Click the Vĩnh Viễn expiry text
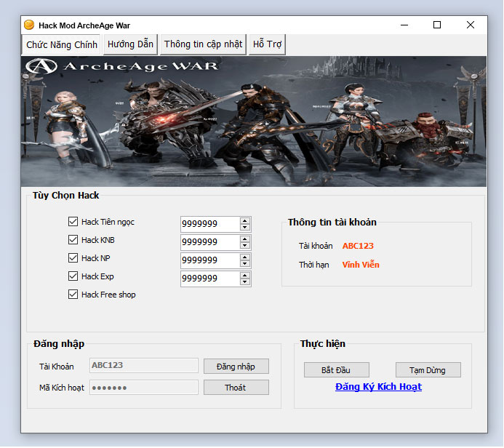Viewport: 504px width, 448px height. point(361,265)
